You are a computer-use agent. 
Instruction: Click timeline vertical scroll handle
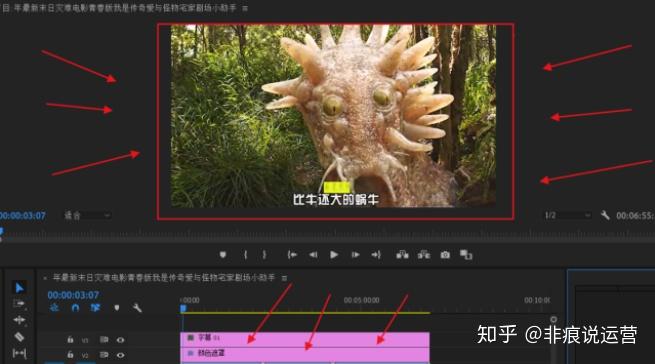[553, 320]
